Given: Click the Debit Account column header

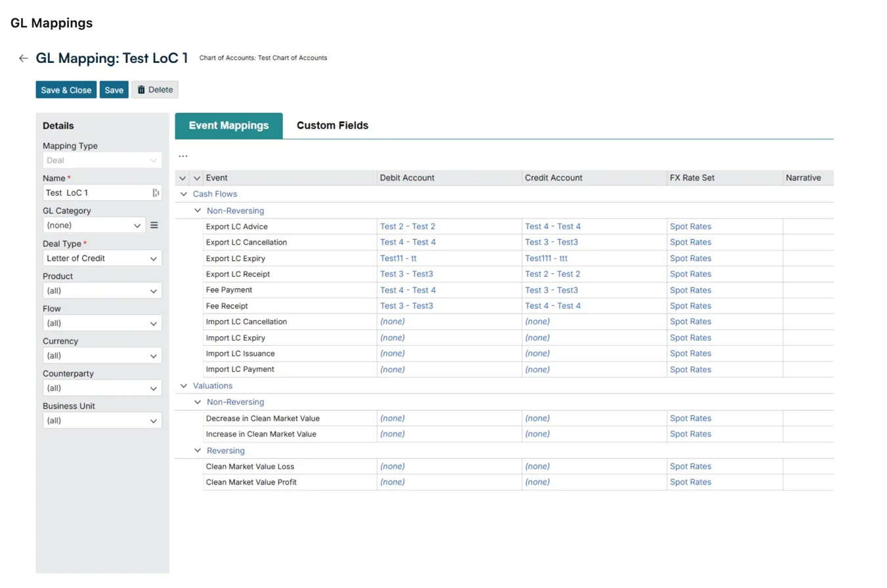Looking at the screenshot, I should pyautogui.click(x=449, y=178).
